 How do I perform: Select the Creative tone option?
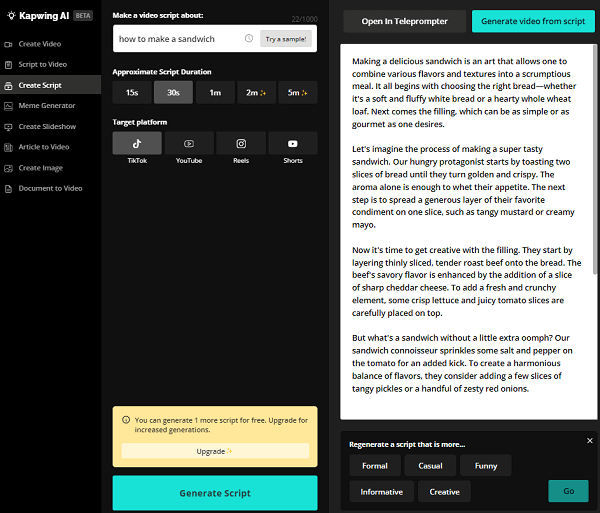445,492
